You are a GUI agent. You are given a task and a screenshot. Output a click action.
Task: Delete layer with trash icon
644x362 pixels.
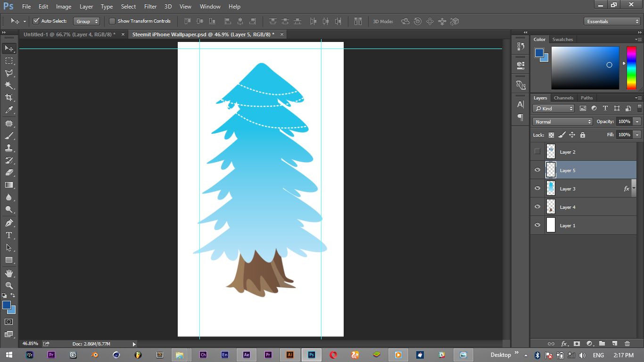point(627,344)
